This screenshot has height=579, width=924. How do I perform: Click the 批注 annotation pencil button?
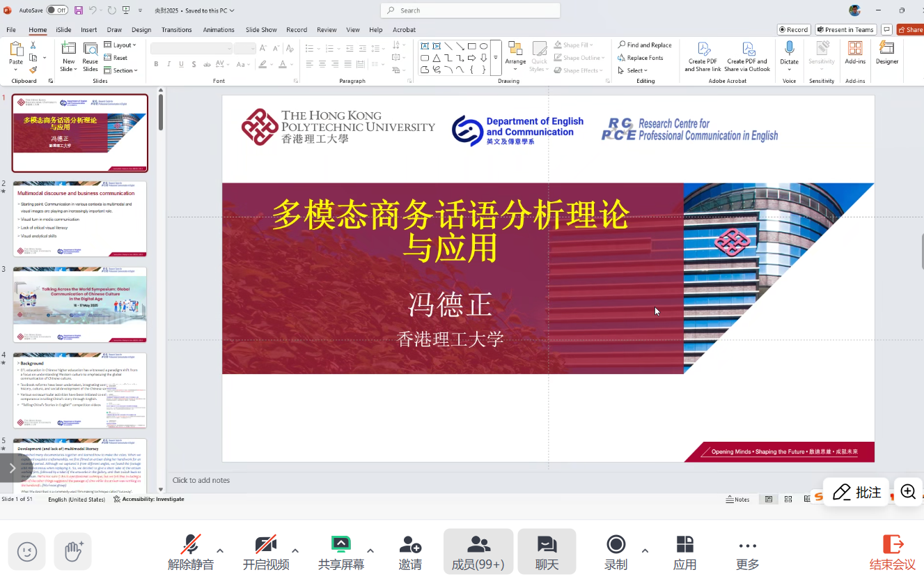point(856,492)
